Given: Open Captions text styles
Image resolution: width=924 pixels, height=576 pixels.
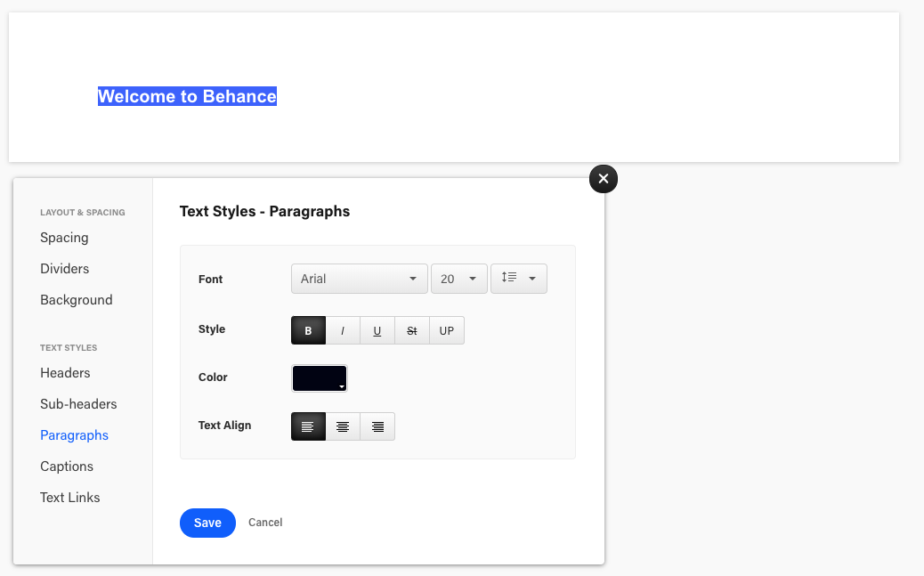Looking at the screenshot, I should pyautogui.click(x=67, y=466).
